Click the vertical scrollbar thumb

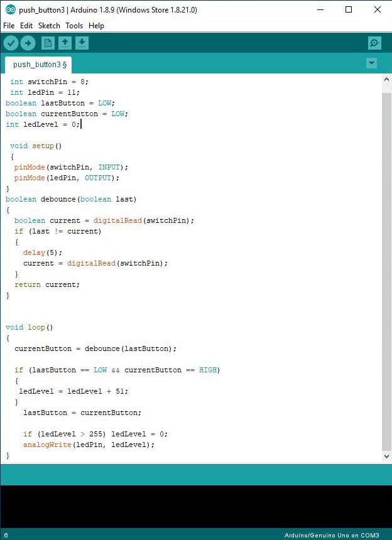[x=386, y=271]
